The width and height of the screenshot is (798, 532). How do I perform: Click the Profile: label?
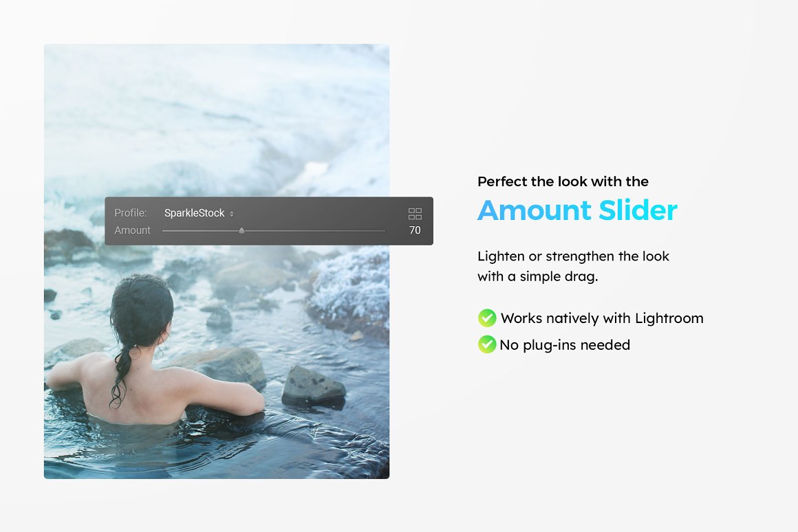130,213
